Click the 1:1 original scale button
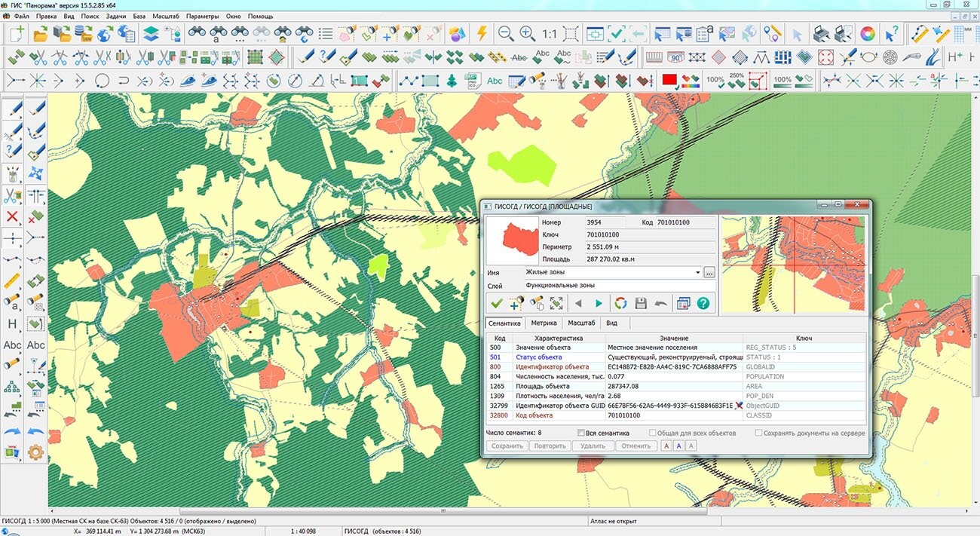 (549, 34)
